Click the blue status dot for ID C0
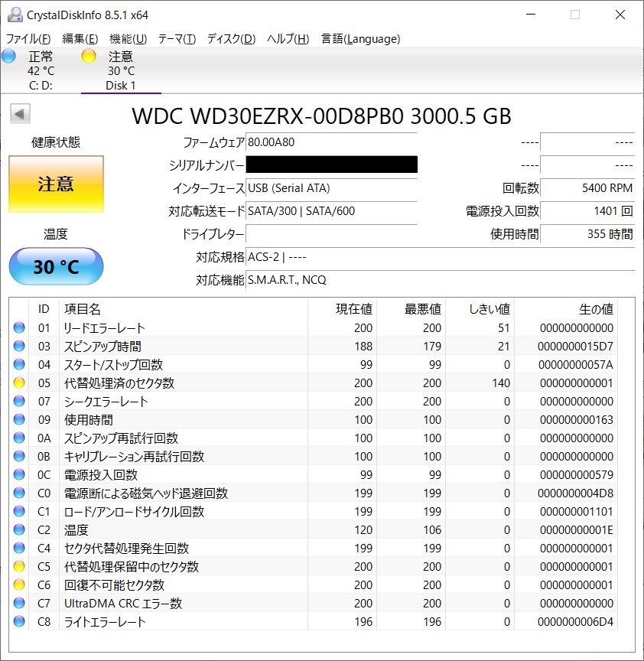This screenshot has height=661, width=644. [x=19, y=493]
